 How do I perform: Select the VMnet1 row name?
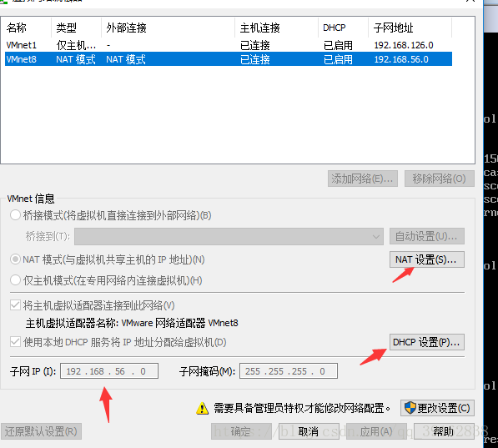(x=22, y=45)
